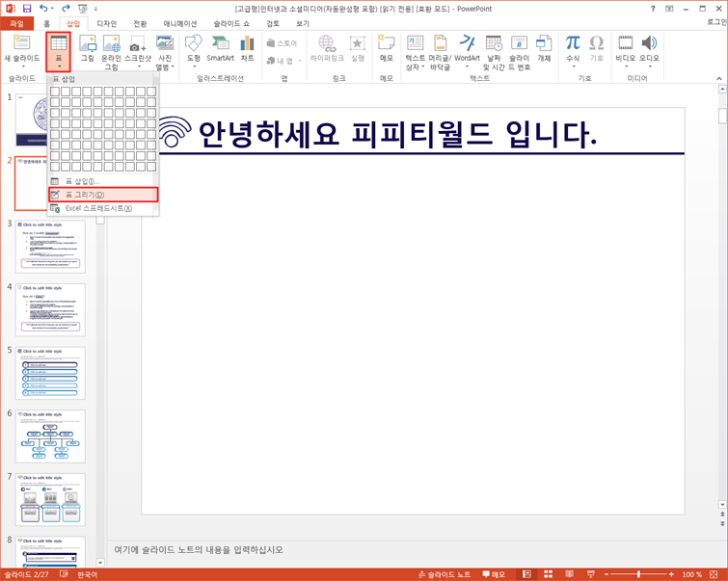
Task: Switch to the Home (홈) tab
Action: pyautogui.click(x=46, y=23)
